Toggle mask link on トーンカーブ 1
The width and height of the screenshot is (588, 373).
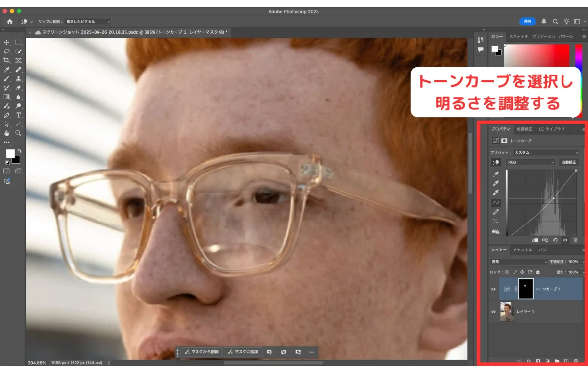point(516,289)
